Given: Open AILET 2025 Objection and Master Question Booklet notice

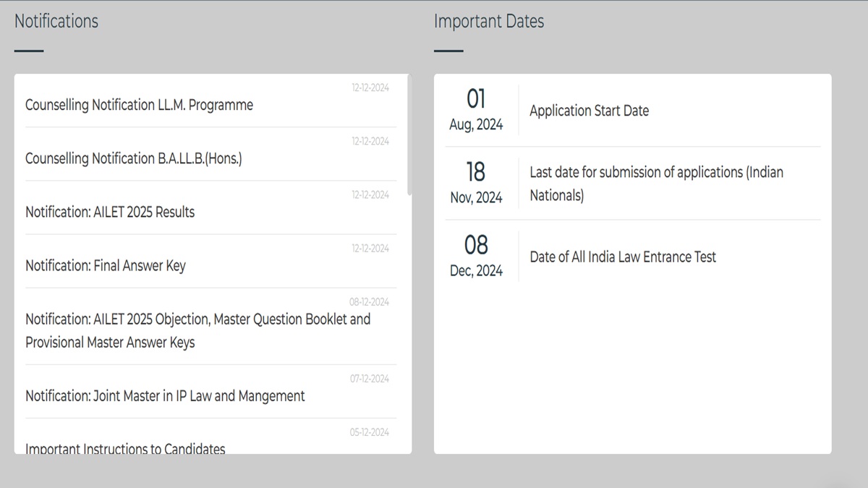Looking at the screenshot, I should (198, 330).
